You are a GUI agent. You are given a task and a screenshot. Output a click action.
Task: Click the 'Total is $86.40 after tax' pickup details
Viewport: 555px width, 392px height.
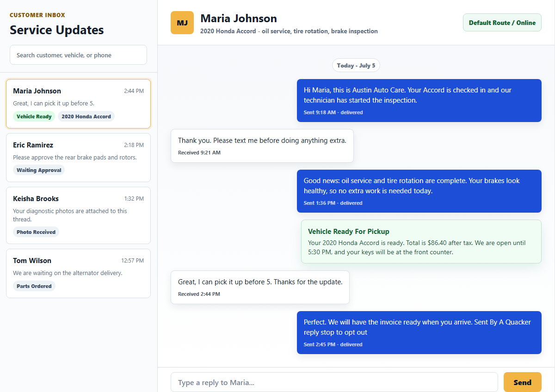417,247
